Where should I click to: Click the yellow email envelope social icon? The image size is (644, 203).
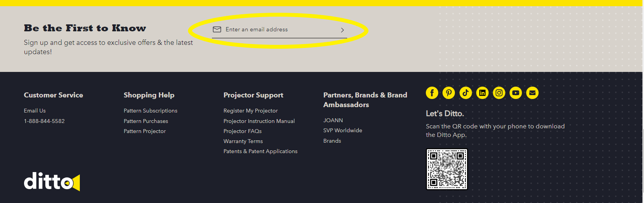(532, 93)
